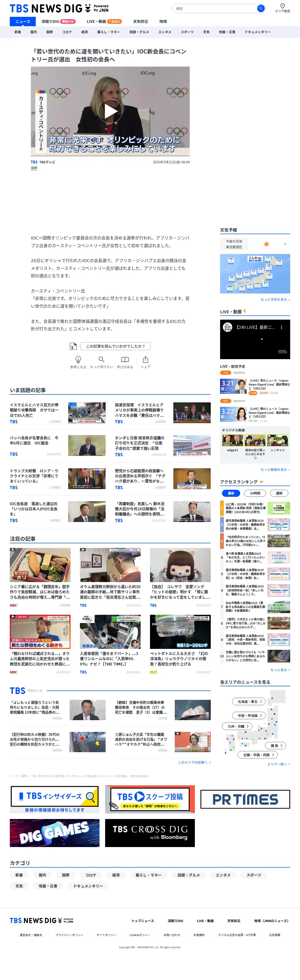Open the プライバシーポリシー footer link

tap(69, 935)
